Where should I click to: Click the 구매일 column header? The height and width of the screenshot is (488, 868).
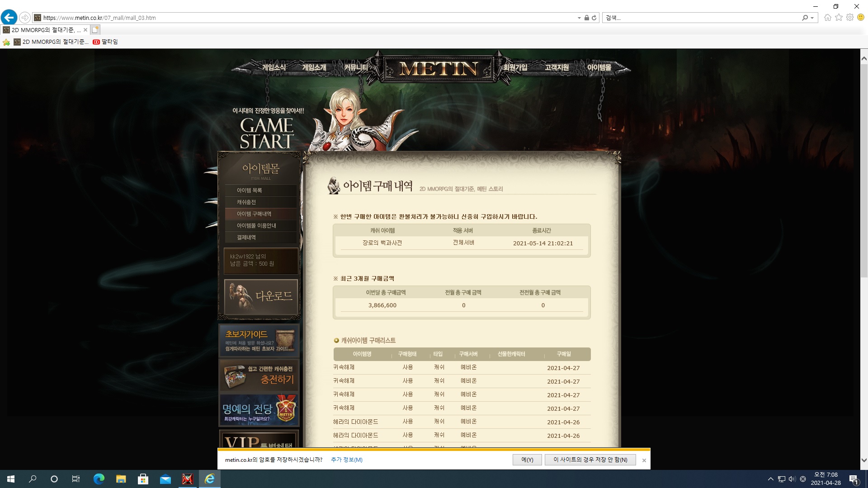(564, 354)
